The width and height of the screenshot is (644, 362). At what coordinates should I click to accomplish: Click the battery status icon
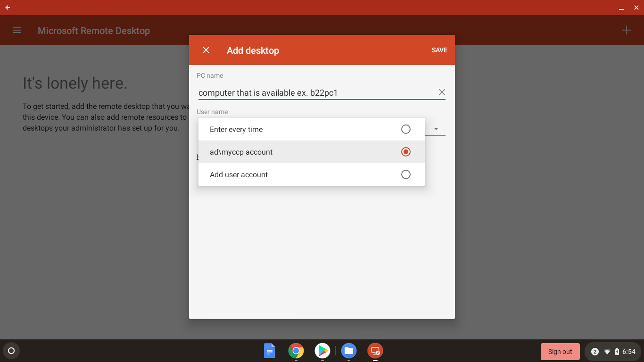(617, 352)
